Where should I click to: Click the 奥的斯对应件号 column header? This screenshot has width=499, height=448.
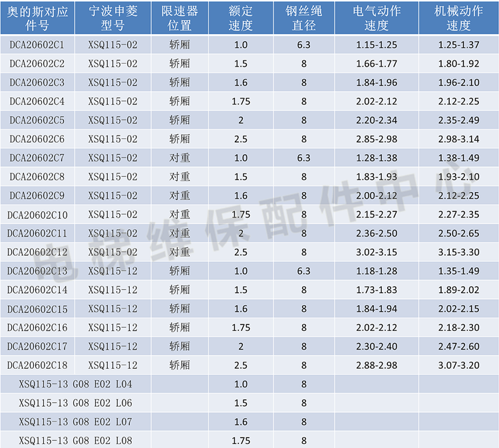[x=37, y=18]
